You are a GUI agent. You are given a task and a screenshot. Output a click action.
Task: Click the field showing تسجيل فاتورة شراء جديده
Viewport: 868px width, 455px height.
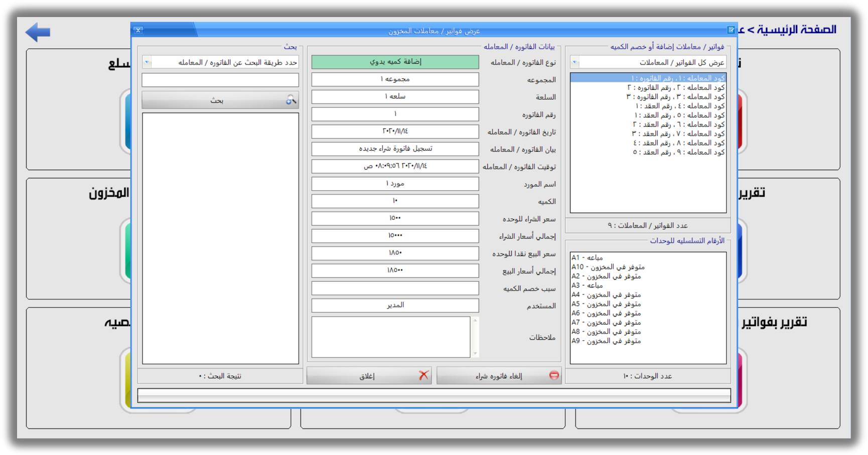(x=395, y=148)
